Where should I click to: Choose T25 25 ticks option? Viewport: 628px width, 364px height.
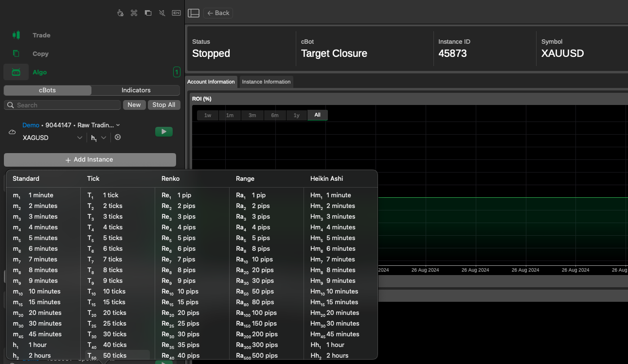pos(118,323)
